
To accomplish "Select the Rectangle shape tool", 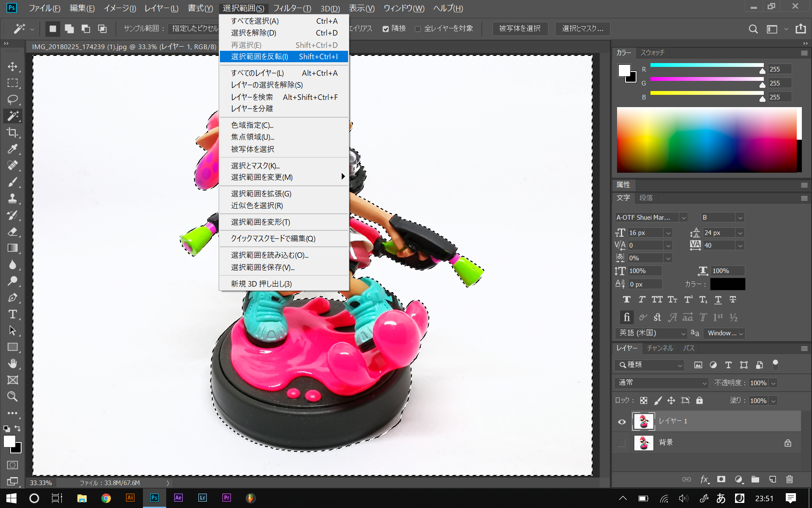I will 13,347.
